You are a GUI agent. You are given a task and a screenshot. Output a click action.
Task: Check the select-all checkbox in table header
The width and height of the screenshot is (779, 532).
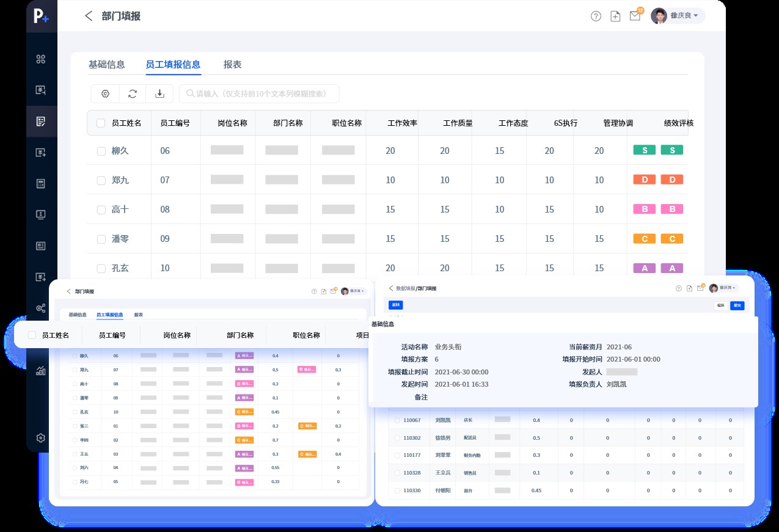pyautogui.click(x=101, y=123)
